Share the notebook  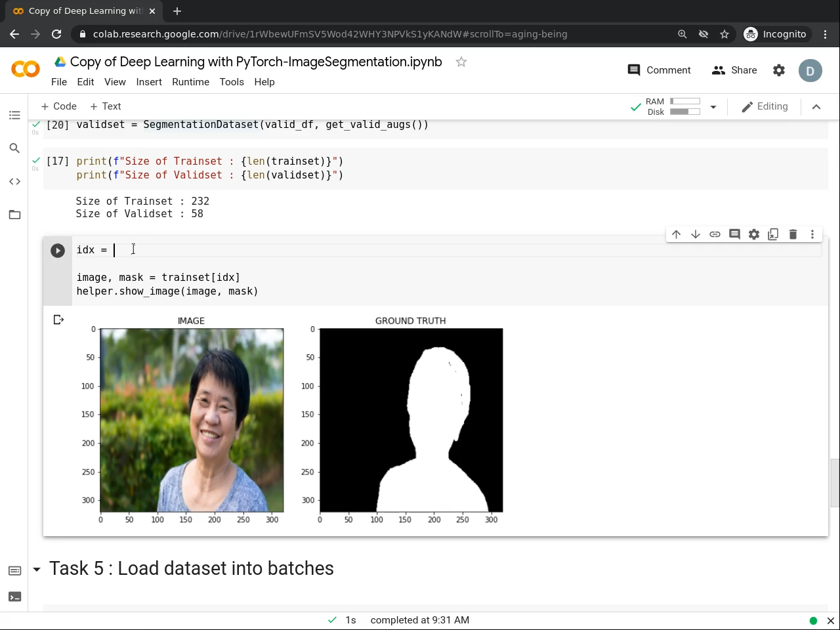[734, 70]
